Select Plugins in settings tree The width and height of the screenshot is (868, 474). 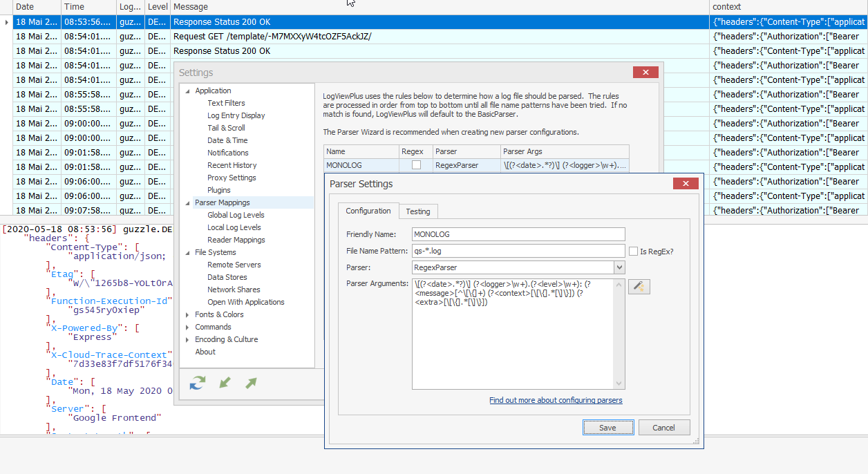click(x=219, y=190)
